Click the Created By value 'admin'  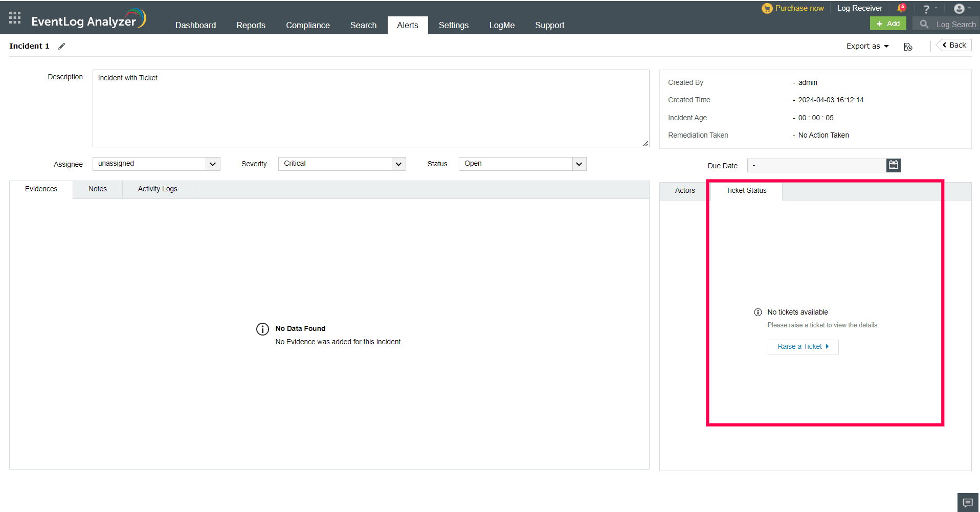click(808, 83)
